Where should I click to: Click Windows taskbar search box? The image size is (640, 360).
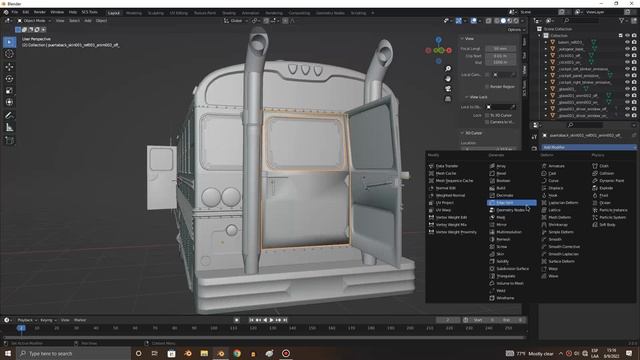point(73,353)
